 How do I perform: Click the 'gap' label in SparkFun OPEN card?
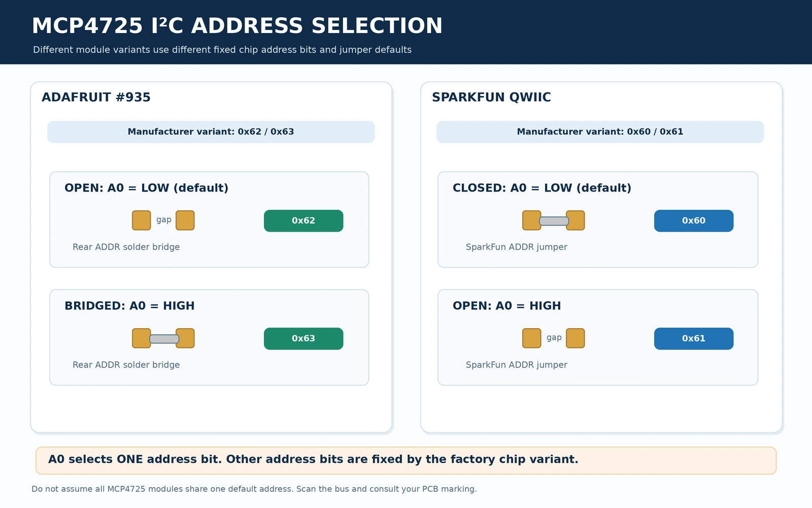click(x=554, y=337)
